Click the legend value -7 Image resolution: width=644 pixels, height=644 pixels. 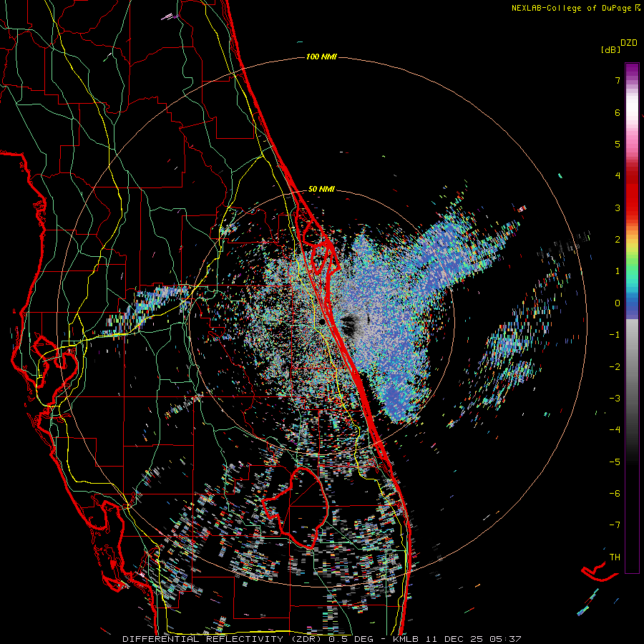coord(615,525)
